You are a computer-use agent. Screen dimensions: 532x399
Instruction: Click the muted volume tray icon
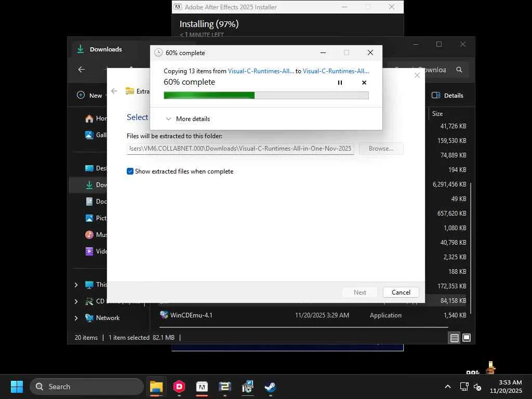pyautogui.click(x=477, y=387)
